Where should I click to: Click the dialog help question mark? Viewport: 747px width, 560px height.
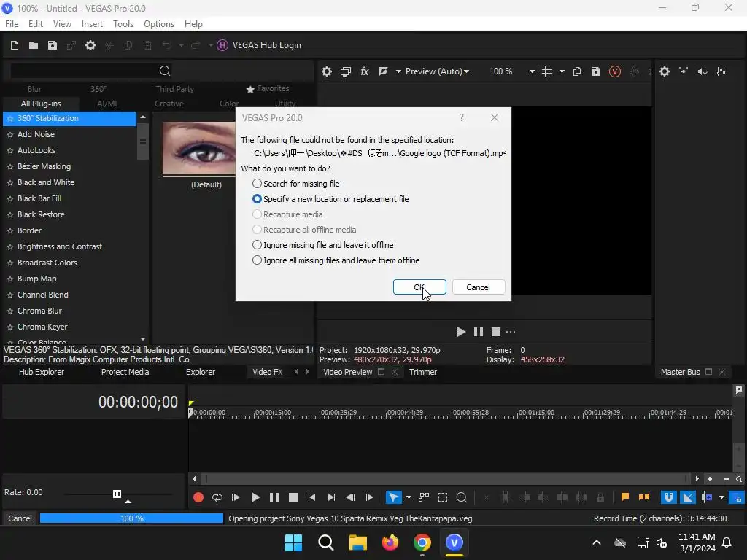click(461, 117)
